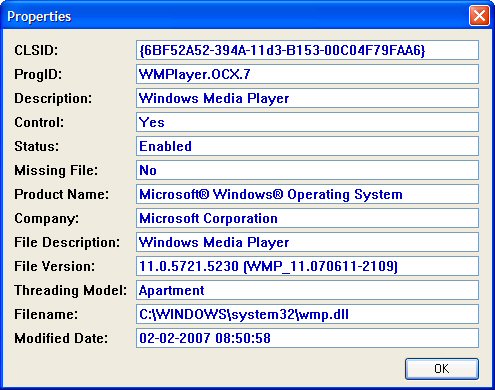Click the Threading Model field Apartment

pyautogui.click(x=307, y=290)
